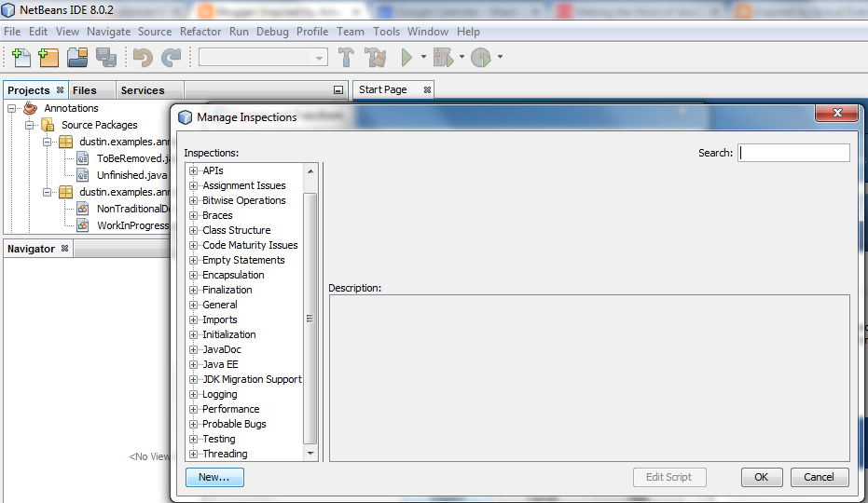
Task: Expand the Class Structure category
Action: click(x=193, y=231)
